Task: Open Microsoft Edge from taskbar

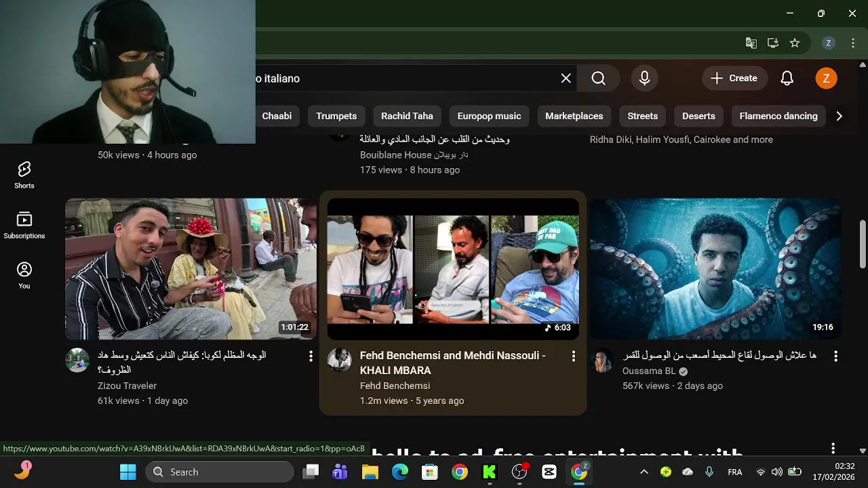Action: [x=400, y=472]
